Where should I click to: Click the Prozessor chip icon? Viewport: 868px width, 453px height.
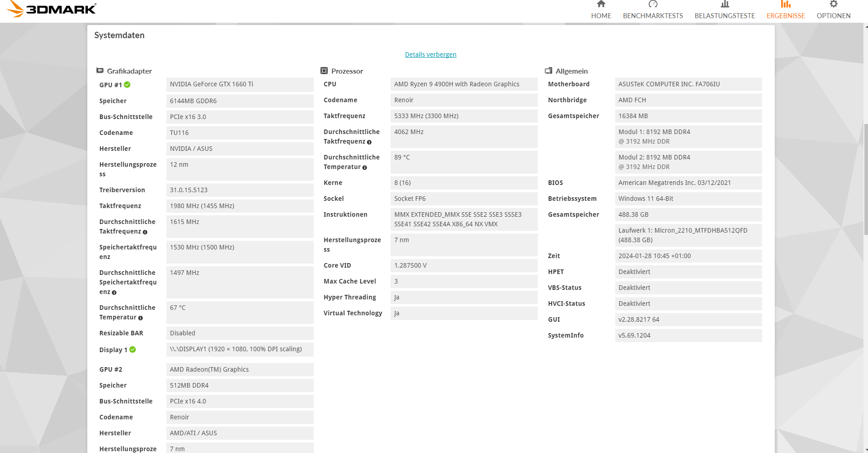(x=324, y=70)
